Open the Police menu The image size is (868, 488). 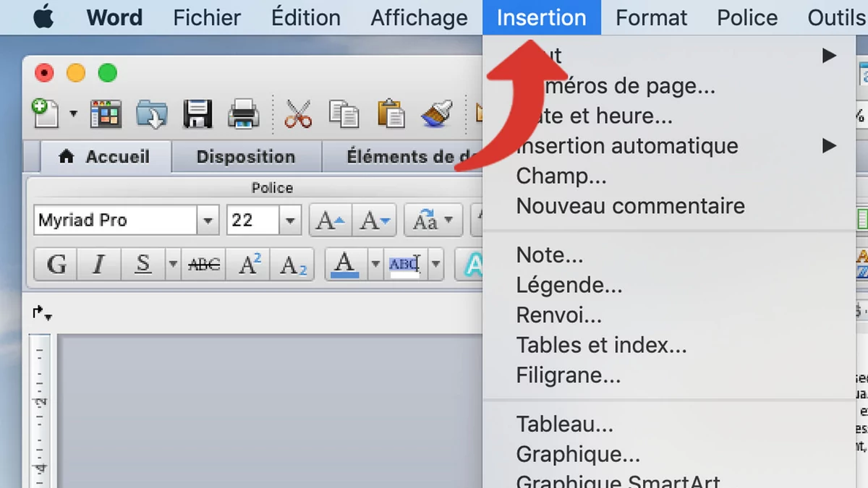(x=747, y=17)
